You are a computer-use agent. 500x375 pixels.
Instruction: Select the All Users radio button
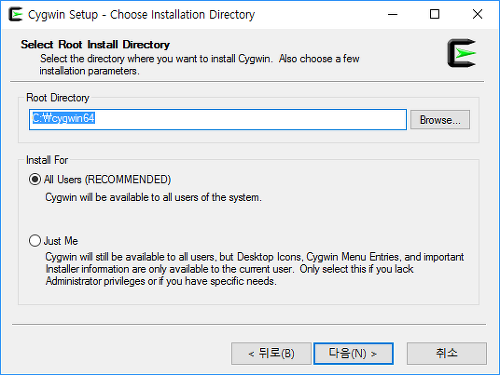click(x=35, y=179)
